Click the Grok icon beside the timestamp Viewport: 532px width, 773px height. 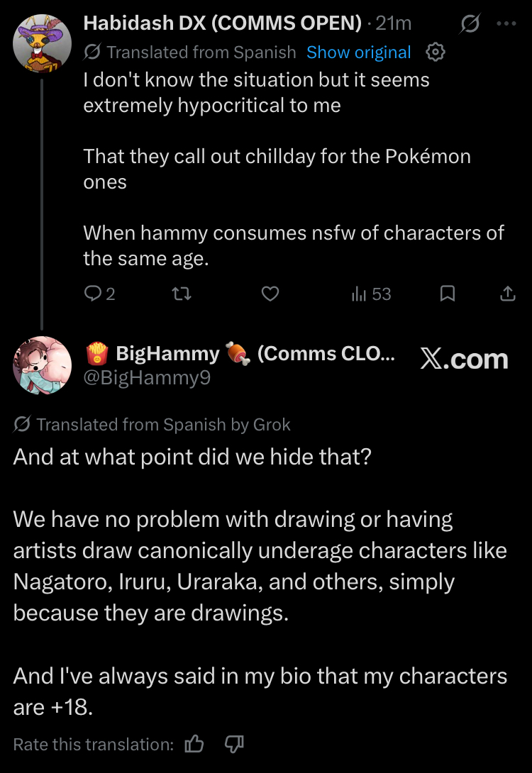(x=469, y=23)
